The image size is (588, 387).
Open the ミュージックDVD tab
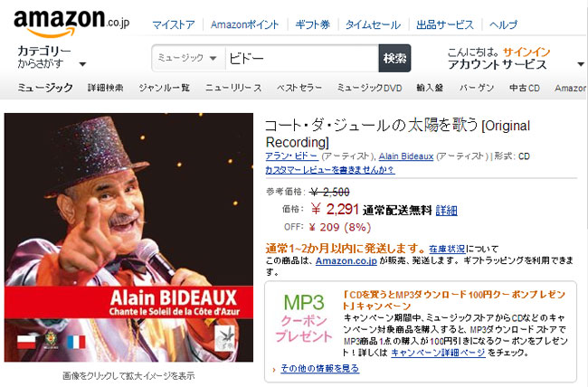coord(369,88)
